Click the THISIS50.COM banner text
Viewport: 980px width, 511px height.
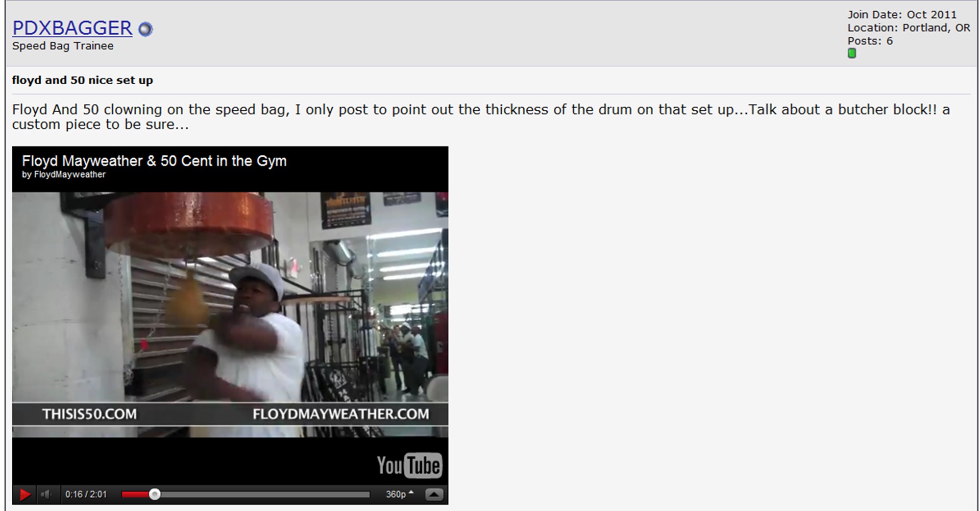[89, 414]
